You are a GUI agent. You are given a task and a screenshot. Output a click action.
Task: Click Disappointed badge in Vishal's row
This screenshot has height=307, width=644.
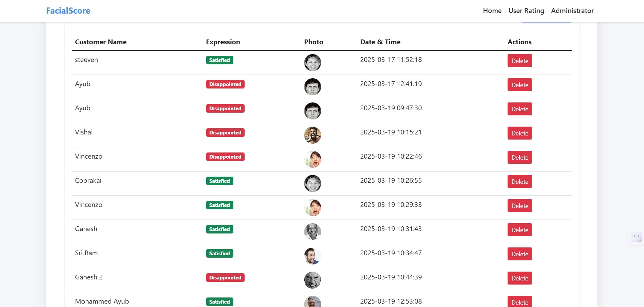(x=225, y=133)
